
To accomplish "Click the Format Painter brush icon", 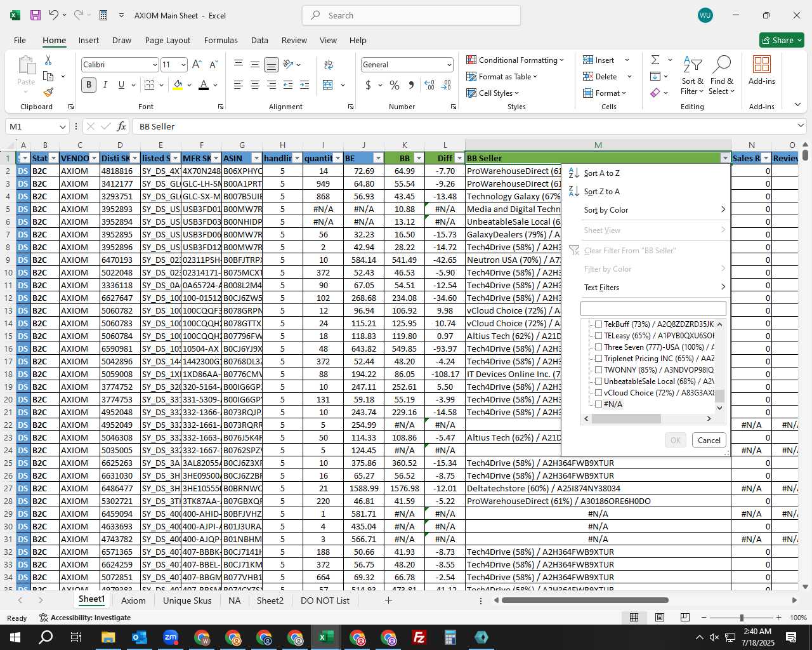I will [x=48, y=92].
